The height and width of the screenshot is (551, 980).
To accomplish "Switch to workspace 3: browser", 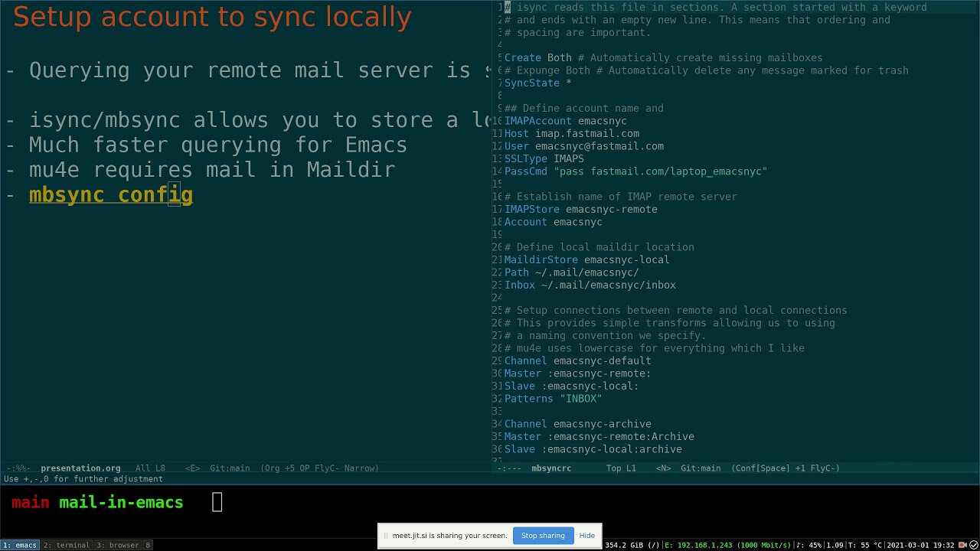I will point(118,545).
